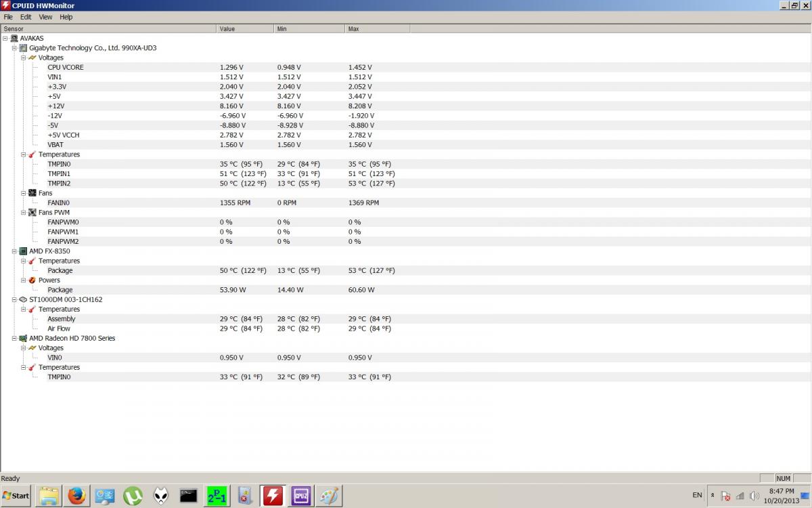The width and height of the screenshot is (812, 508).
Task: Collapse the Fans group
Action: 23,193
